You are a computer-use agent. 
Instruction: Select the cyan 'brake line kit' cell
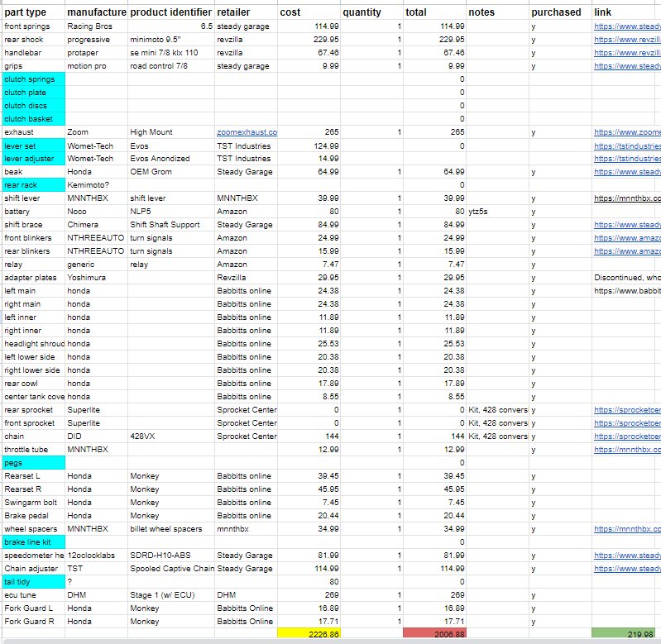tap(34, 542)
